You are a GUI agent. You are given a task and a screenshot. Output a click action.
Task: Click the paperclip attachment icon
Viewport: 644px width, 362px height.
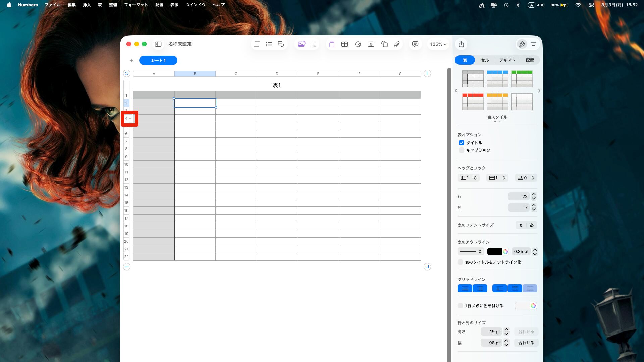click(x=397, y=44)
